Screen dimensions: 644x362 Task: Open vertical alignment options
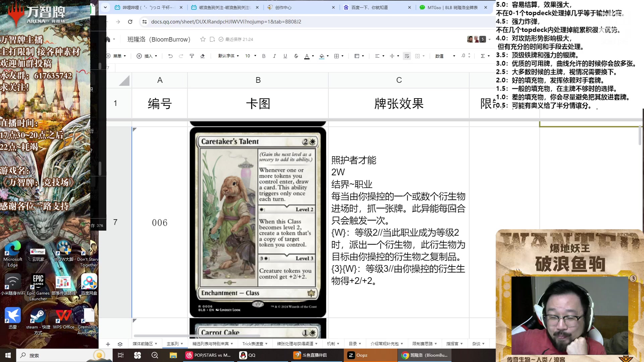[x=394, y=56]
